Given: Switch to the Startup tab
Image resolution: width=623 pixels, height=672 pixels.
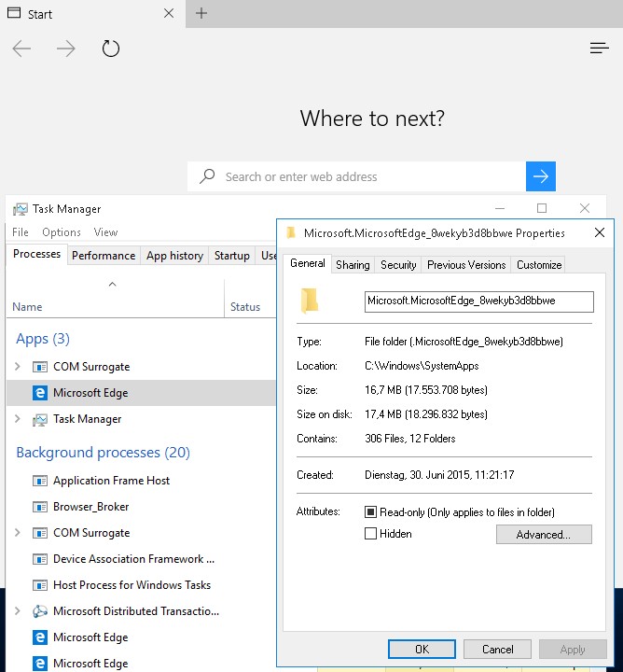Looking at the screenshot, I should click(231, 256).
